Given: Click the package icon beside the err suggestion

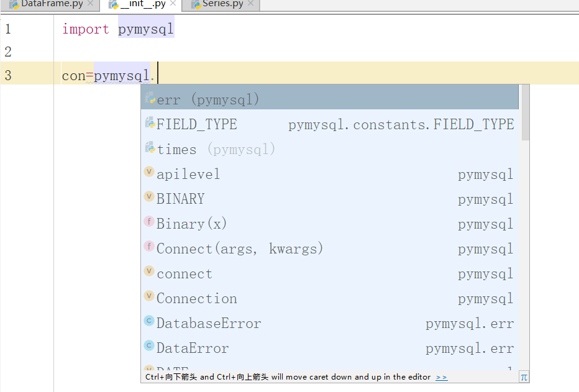Looking at the screenshot, I should coord(149,98).
